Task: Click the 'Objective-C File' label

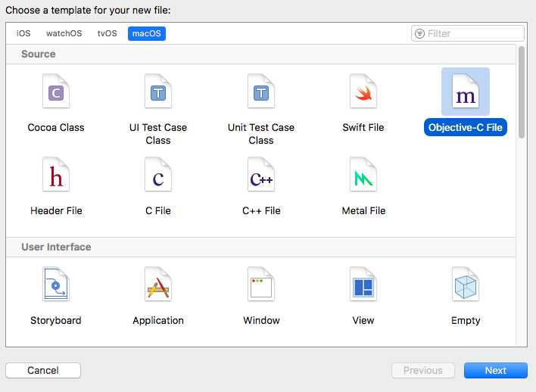Action: point(466,127)
